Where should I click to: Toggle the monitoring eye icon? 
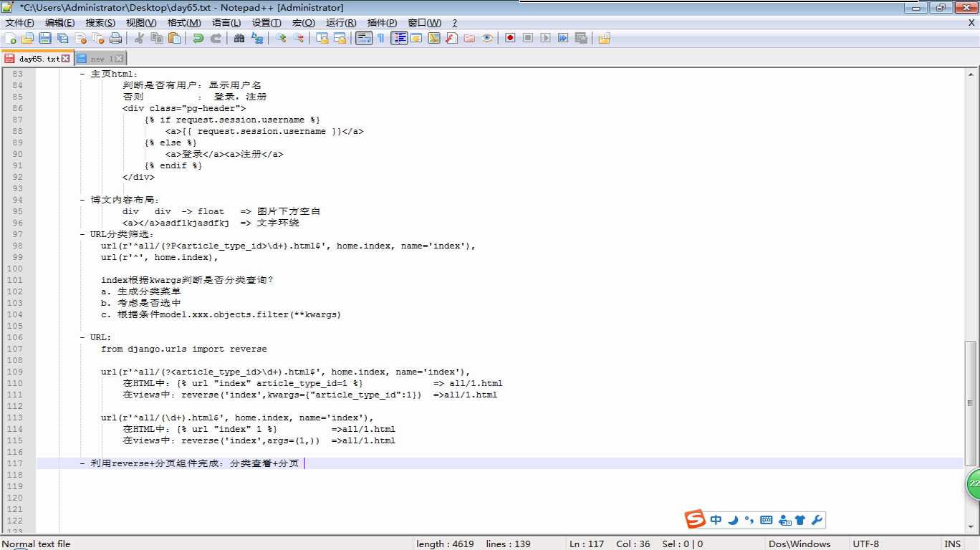coord(487,38)
